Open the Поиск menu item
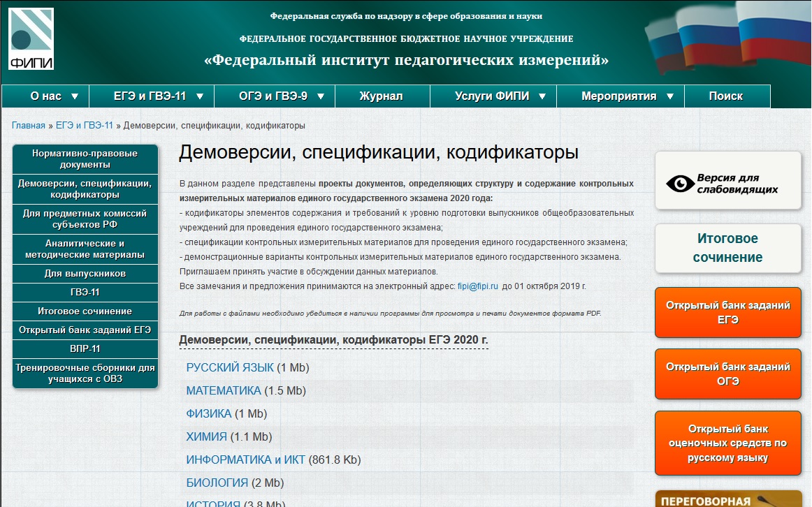This screenshot has width=812, height=507. coord(725,96)
